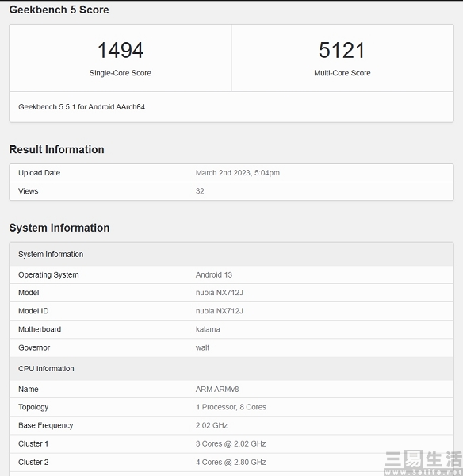Select 'March 2nd 2023, 5:04pm' value

tap(238, 173)
